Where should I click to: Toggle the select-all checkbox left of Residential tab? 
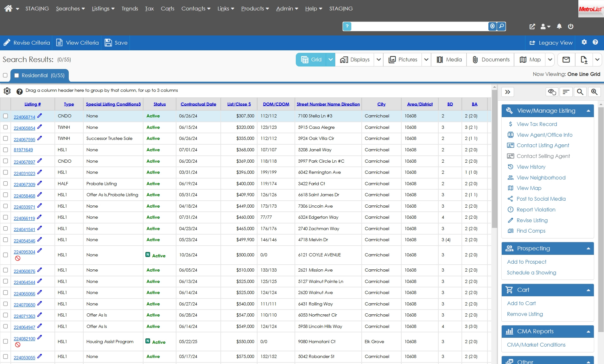(5, 75)
